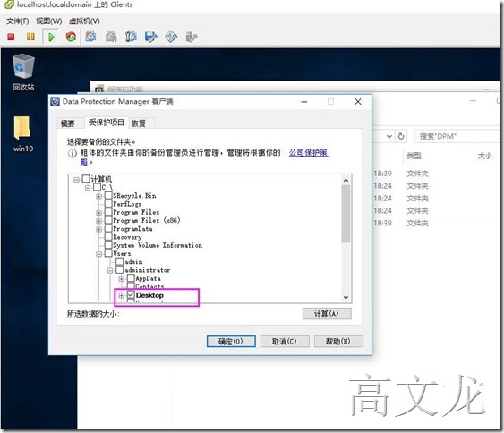Take a VM snapshot using the snapshot icon
This screenshot has height=433, width=504.
point(90,37)
